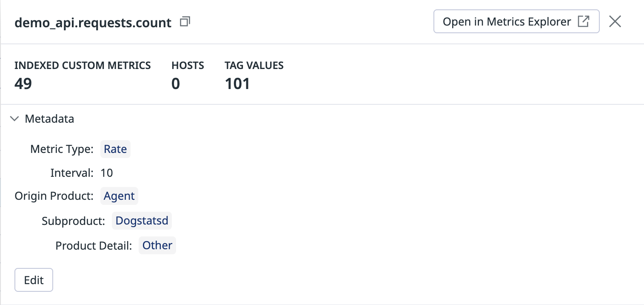This screenshot has height=305, width=644.
Task: Click the Interval value 10
Action: click(107, 173)
